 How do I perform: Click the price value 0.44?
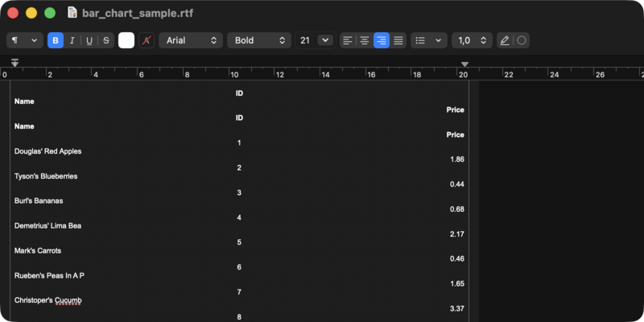[457, 184]
